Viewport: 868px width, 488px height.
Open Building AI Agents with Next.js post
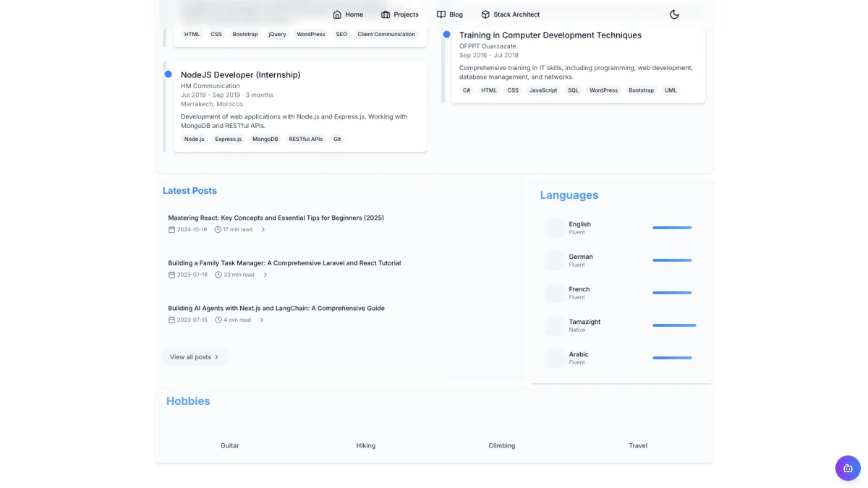point(276,308)
